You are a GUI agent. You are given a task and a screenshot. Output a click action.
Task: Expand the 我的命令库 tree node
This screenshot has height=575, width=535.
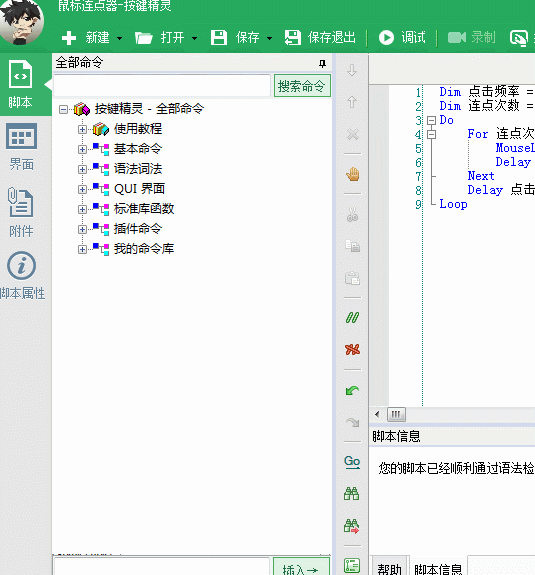82,249
